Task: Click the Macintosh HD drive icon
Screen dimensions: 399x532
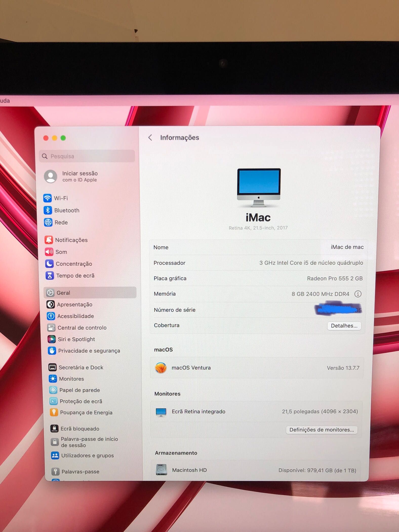Action: (162, 470)
